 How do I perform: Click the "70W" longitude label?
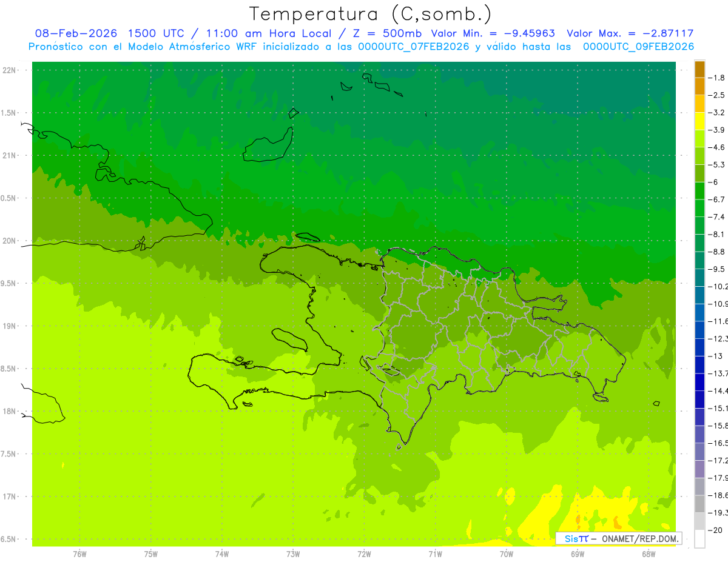[506, 554]
